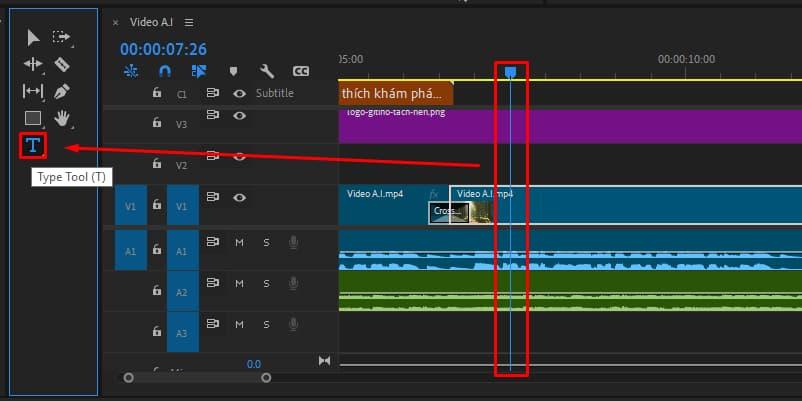The image size is (802, 401).
Task: Mute the A1 audio track
Action: (239, 242)
